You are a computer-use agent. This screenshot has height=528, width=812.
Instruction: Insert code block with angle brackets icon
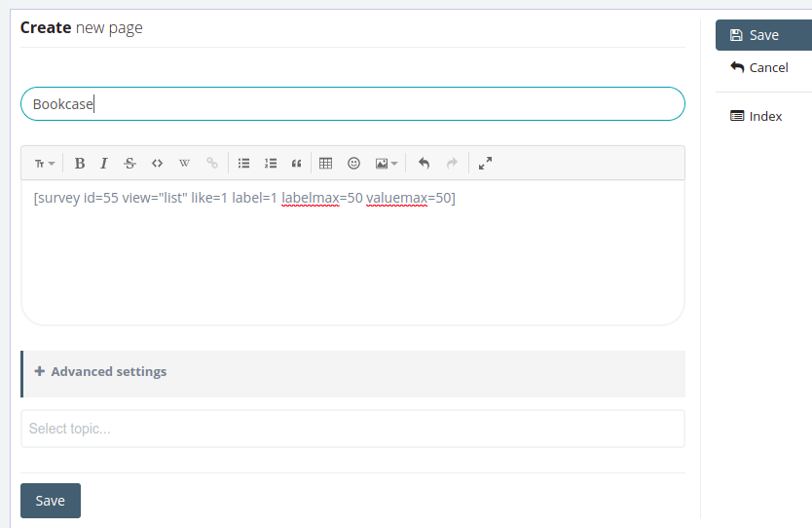157,164
